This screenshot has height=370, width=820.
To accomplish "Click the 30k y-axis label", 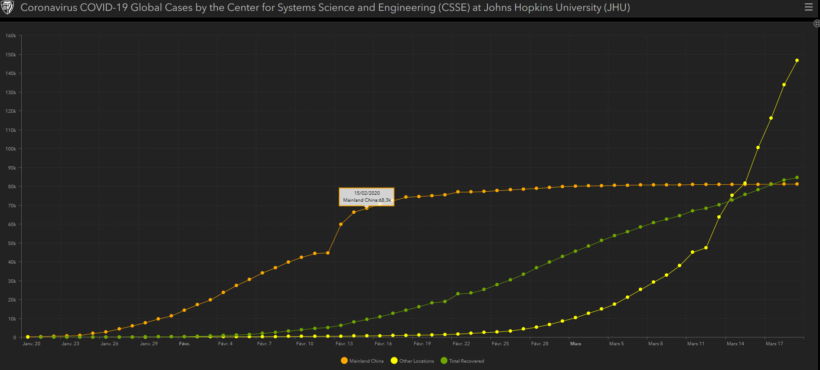I will point(13,281).
